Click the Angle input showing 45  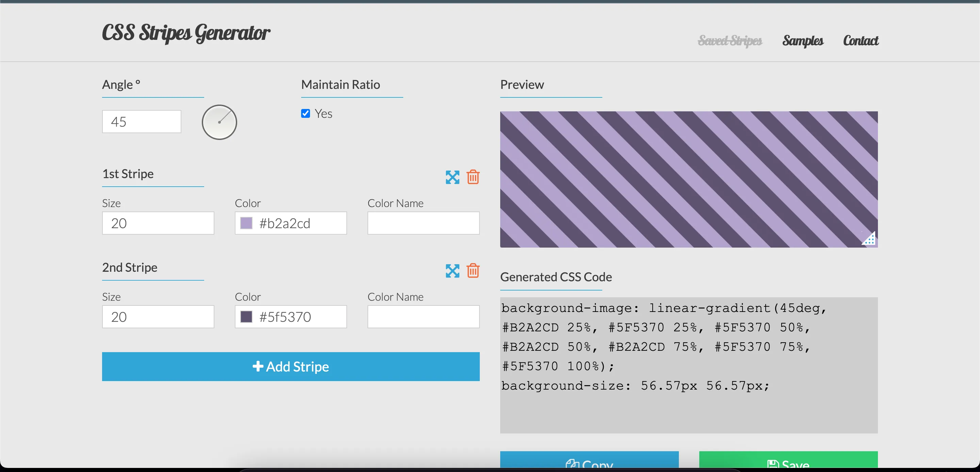tap(141, 122)
